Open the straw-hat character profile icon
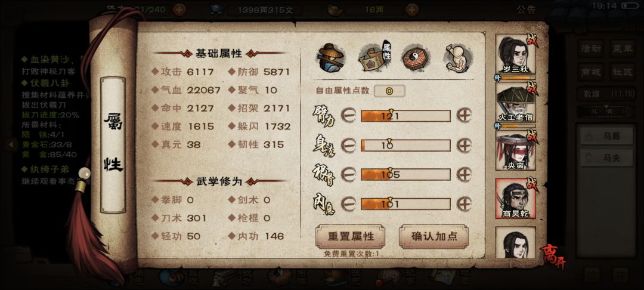Image resolution: width=644 pixels, height=290 pixels. click(x=330, y=57)
